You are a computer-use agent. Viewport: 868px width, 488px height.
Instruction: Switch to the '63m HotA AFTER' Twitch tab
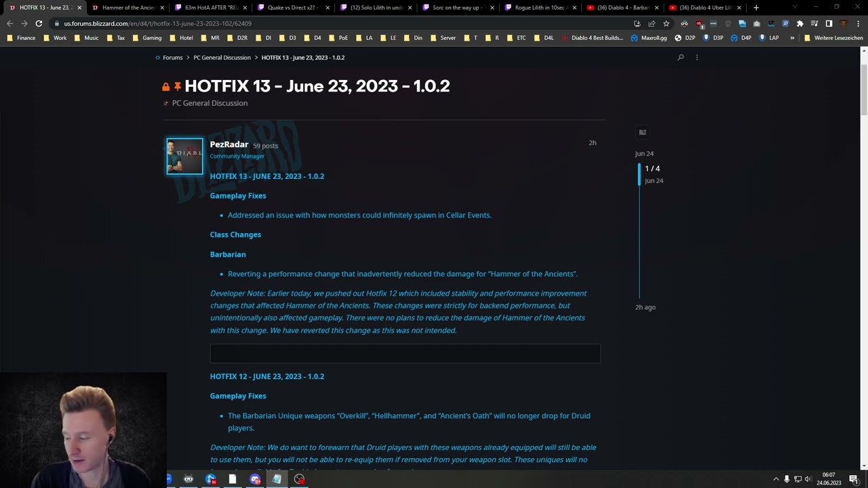point(210,7)
